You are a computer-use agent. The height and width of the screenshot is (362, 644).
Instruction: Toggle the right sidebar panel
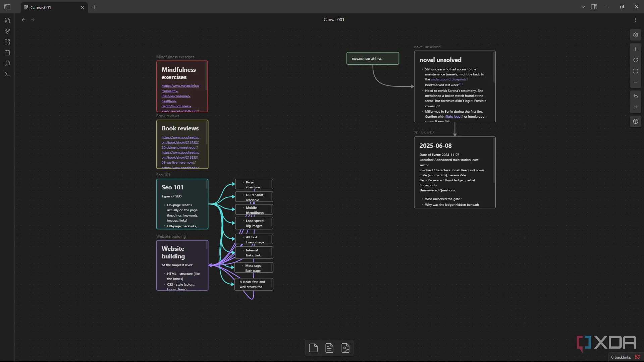coord(594,7)
